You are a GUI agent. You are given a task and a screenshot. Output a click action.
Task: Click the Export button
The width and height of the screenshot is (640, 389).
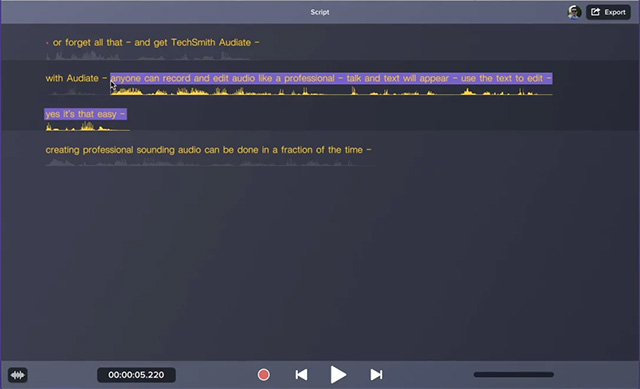[x=608, y=12]
